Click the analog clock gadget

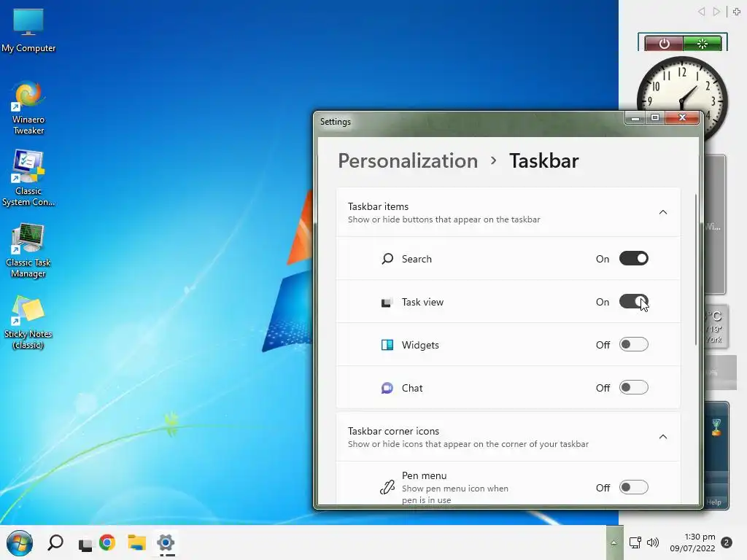tap(682, 86)
